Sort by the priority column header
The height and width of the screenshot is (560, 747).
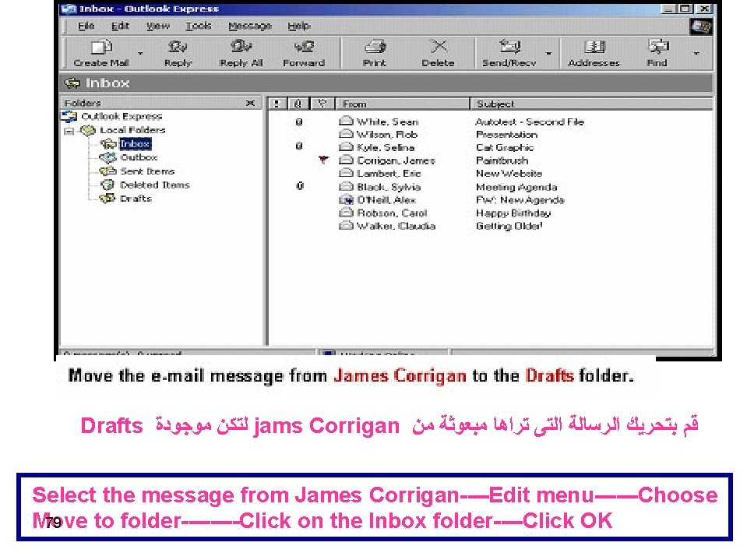coord(277,104)
